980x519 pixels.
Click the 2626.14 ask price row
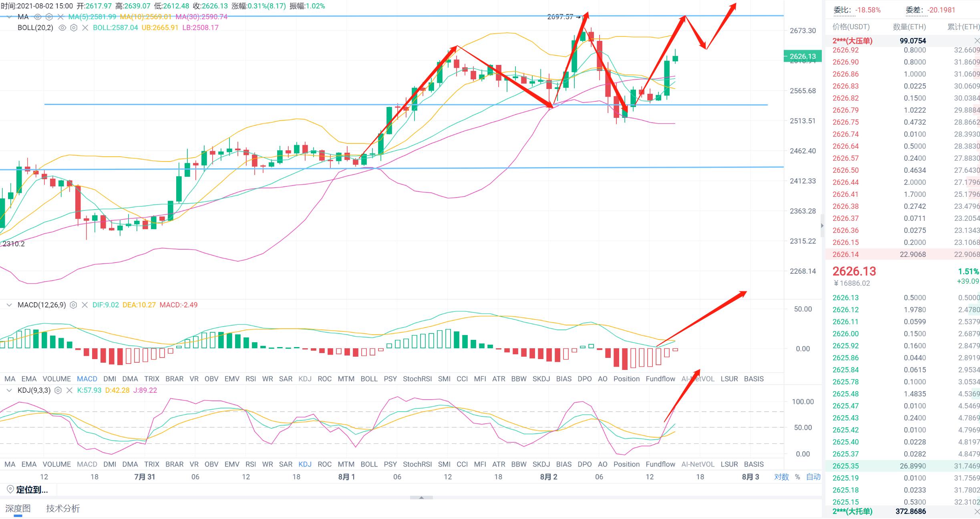pyautogui.click(x=845, y=254)
